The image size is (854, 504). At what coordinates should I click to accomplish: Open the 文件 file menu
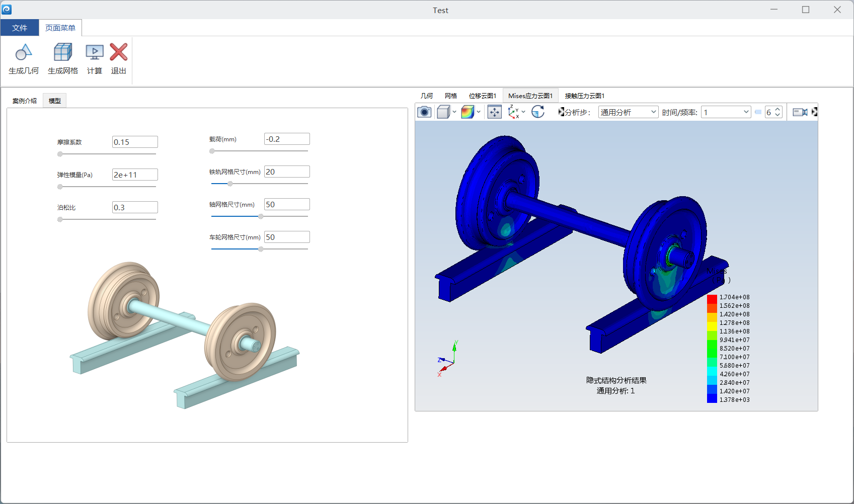20,28
